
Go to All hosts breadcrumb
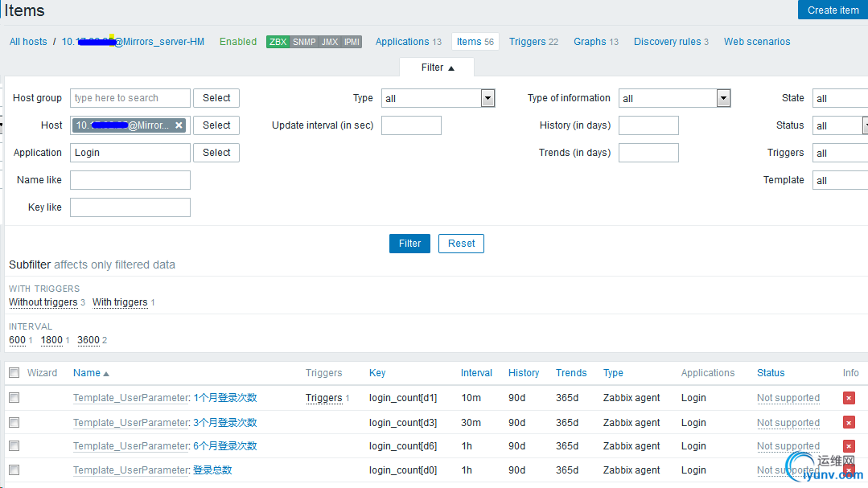coord(28,42)
